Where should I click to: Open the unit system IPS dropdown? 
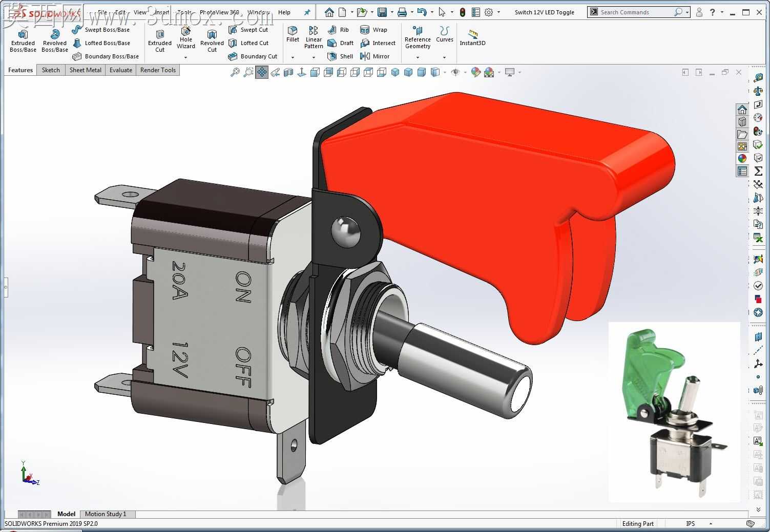pyautogui.click(x=711, y=523)
